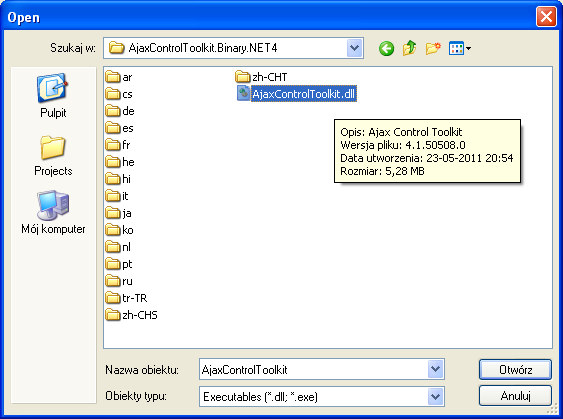Image resolution: width=563 pixels, height=419 pixels.
Task: Select the nl folder icon
Action: [x=113, y=247]
